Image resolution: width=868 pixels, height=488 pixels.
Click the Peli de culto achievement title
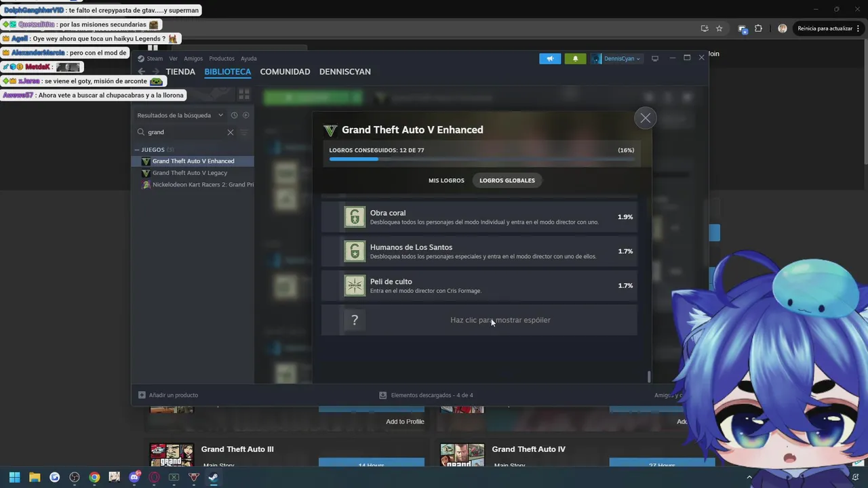[391, 281]
